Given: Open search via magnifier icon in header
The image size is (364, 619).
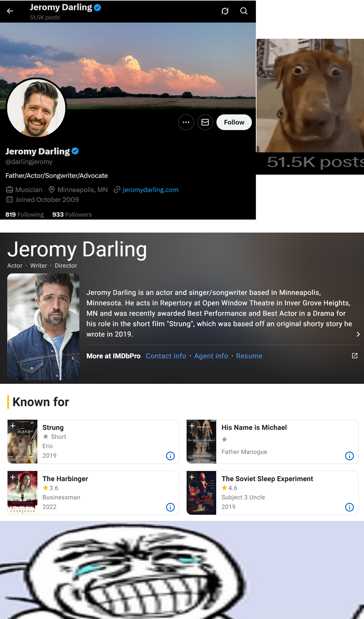Looking at the screenshot, I should click(x=244, y=11).
